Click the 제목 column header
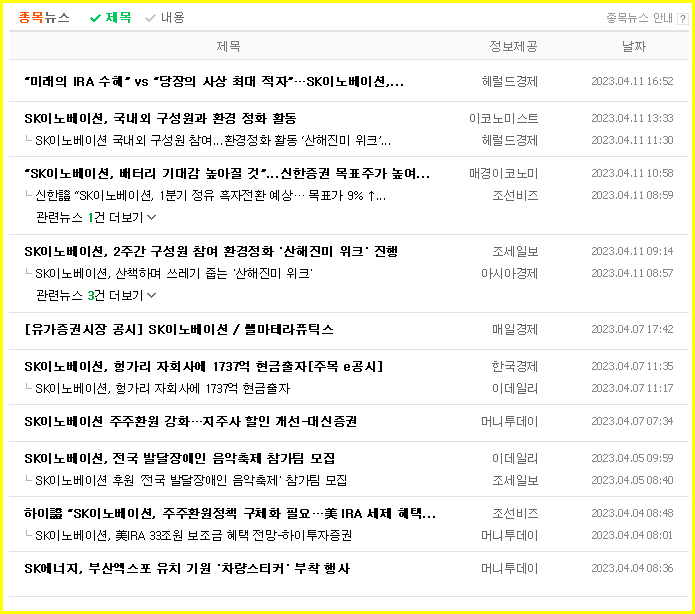Screen dimensions: 695x614 point(228,46)
